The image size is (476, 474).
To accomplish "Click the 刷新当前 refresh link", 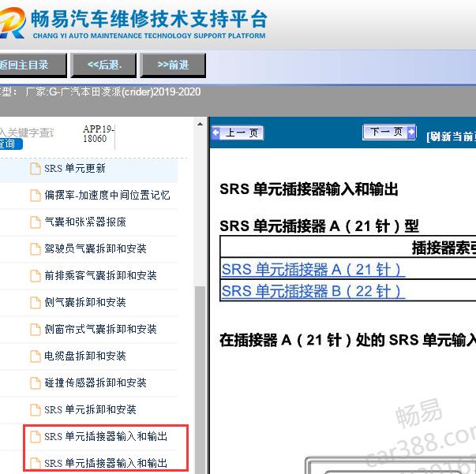I will pyautogui.click(x=451, y=136).
